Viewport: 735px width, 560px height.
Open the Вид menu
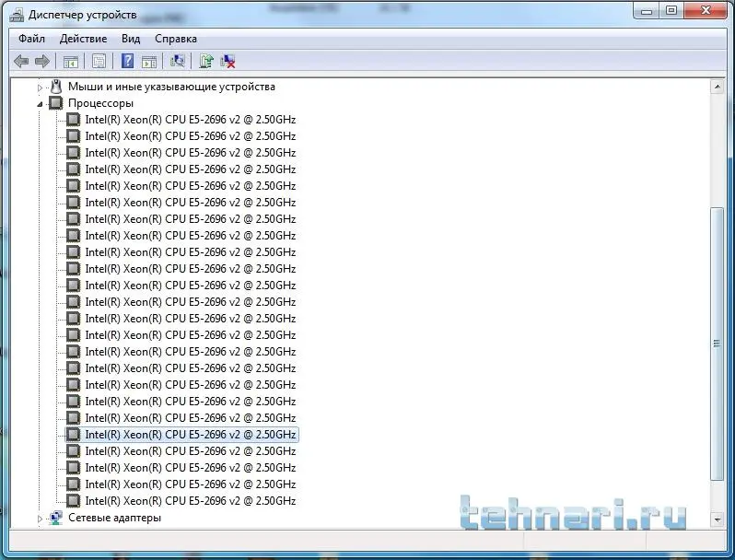click(131, 39)
